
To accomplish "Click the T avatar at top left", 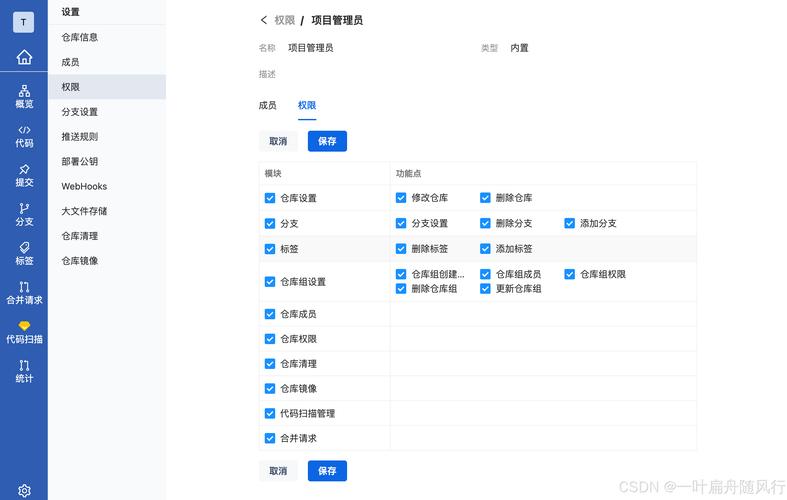I will [24, 22].
